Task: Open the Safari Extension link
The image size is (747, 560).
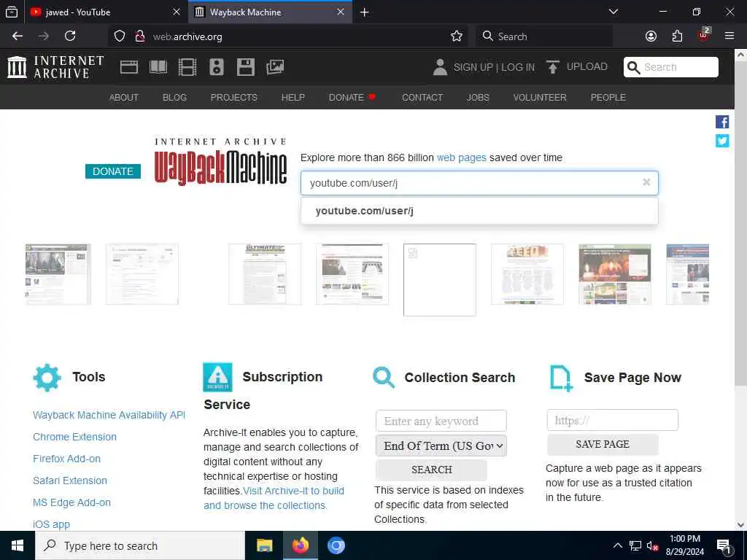Action: 70,481
